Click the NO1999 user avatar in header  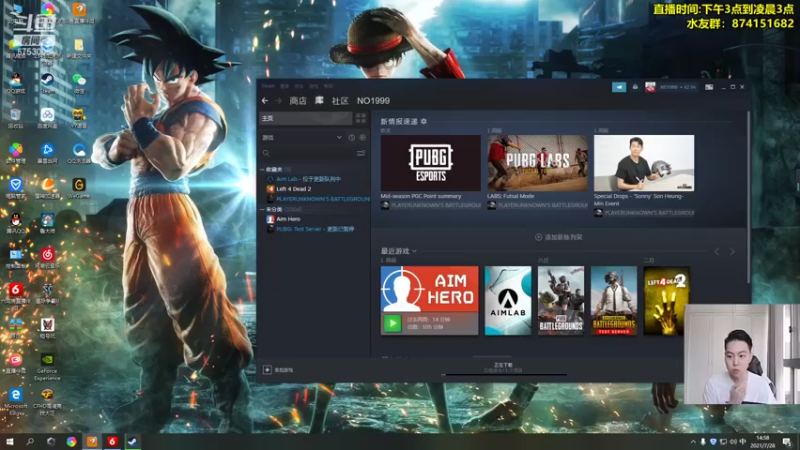[650, 87]
